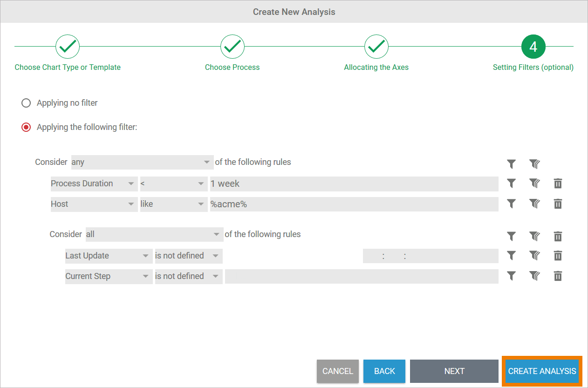Screen dimensions: 588x388
Task: Click multi-filter group icon on Host row
Action: pyautogui.click(x=534, y=204)
